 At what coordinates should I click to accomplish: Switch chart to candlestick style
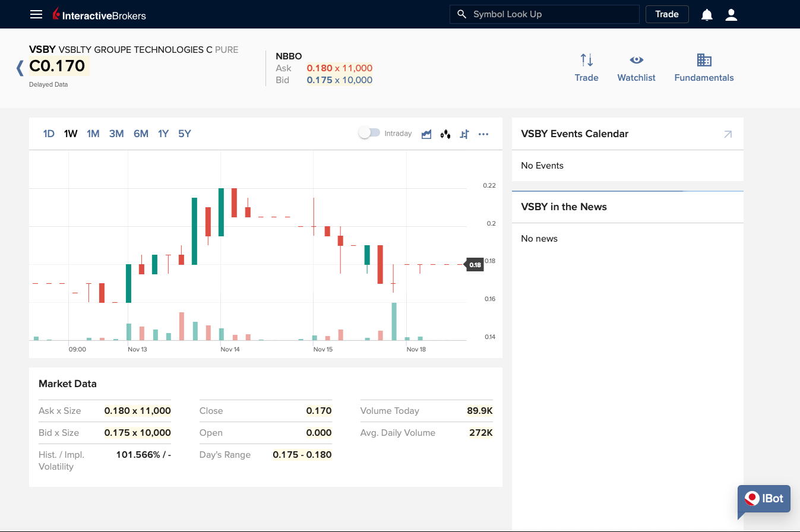point(445,134)
